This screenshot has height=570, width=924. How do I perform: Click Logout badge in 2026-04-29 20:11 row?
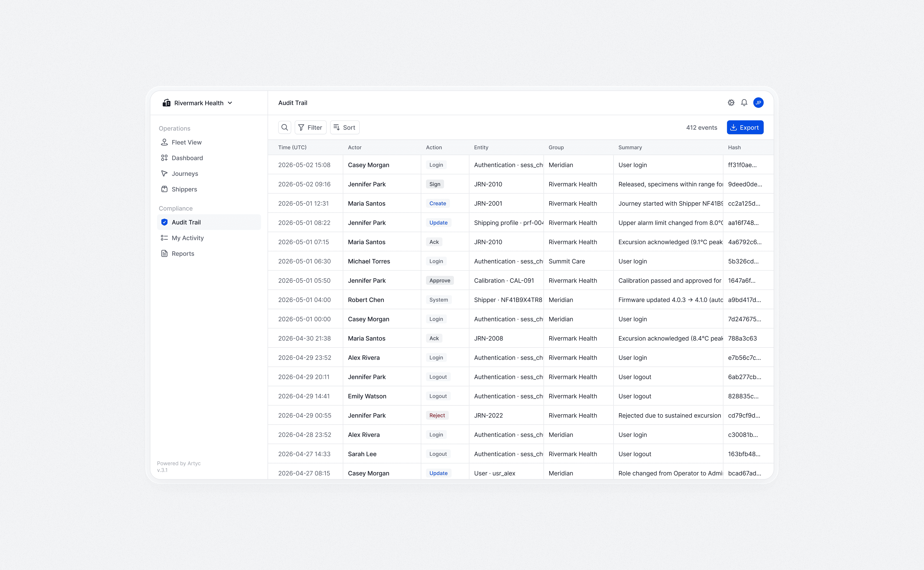pyautogui.click(x=438, y=377)
